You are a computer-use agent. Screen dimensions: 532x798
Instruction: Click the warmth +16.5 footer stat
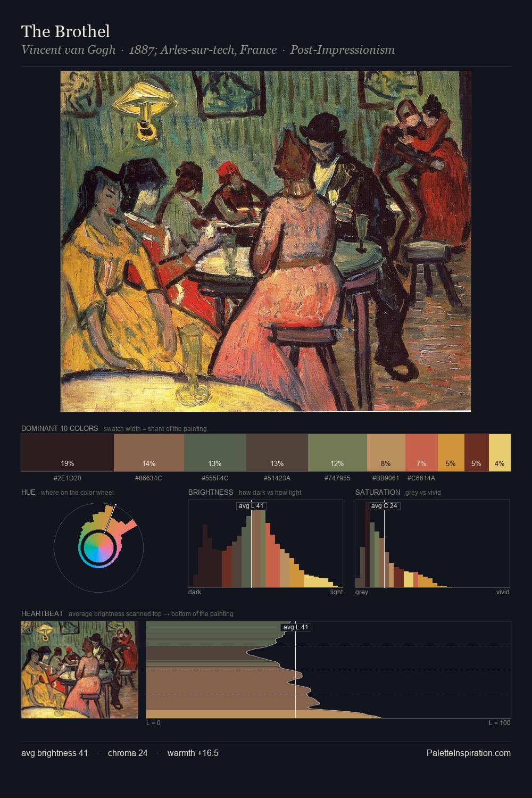pyautogui.click(x=193, y=753)
